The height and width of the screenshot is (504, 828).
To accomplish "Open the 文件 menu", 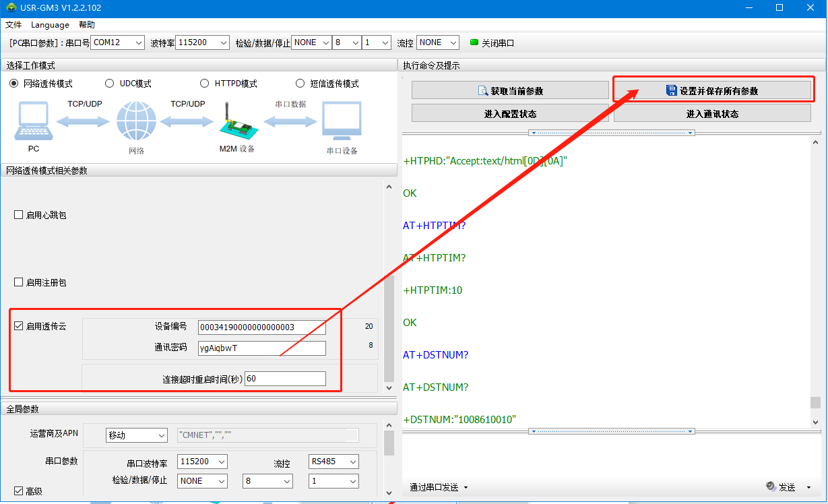I will 13,25.
